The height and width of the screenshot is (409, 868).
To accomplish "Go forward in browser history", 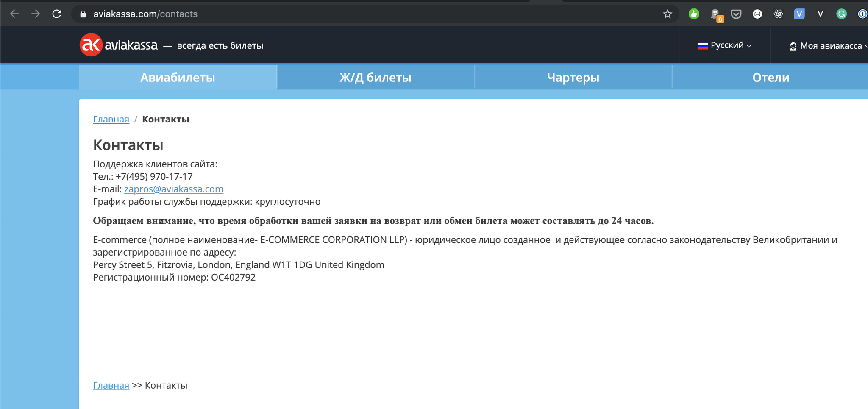I will click(36, 14).
